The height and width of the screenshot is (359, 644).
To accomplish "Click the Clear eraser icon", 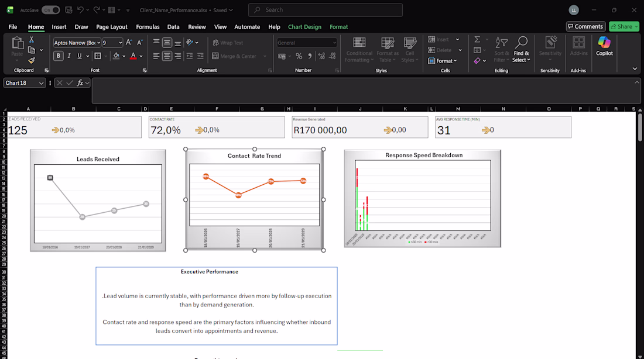I will click(x=477, y=61).
